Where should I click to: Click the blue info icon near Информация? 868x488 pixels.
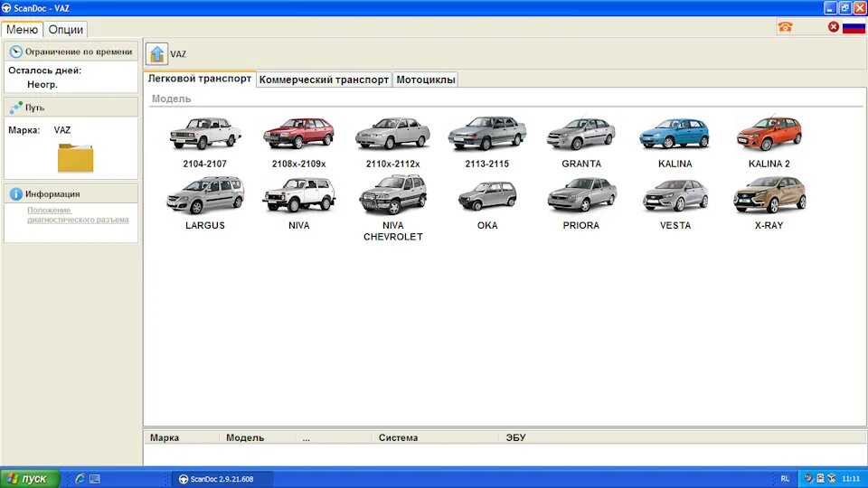(x=15, y=193)
